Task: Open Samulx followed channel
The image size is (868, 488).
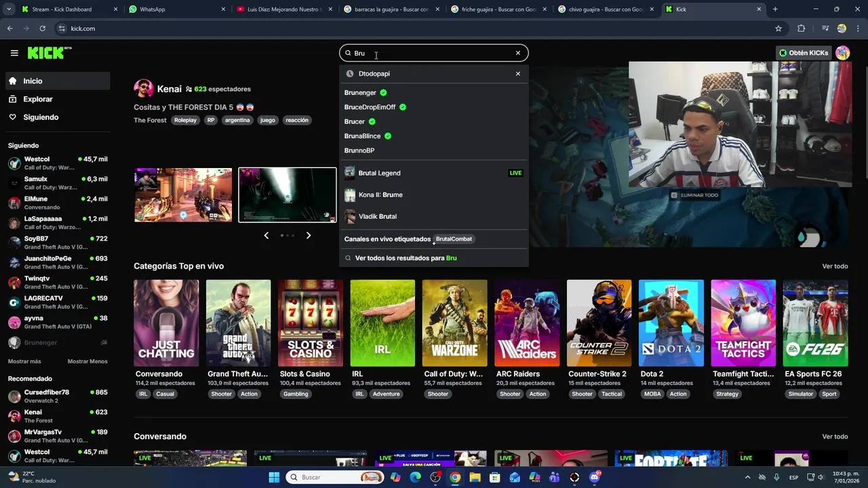Action: 58,183
